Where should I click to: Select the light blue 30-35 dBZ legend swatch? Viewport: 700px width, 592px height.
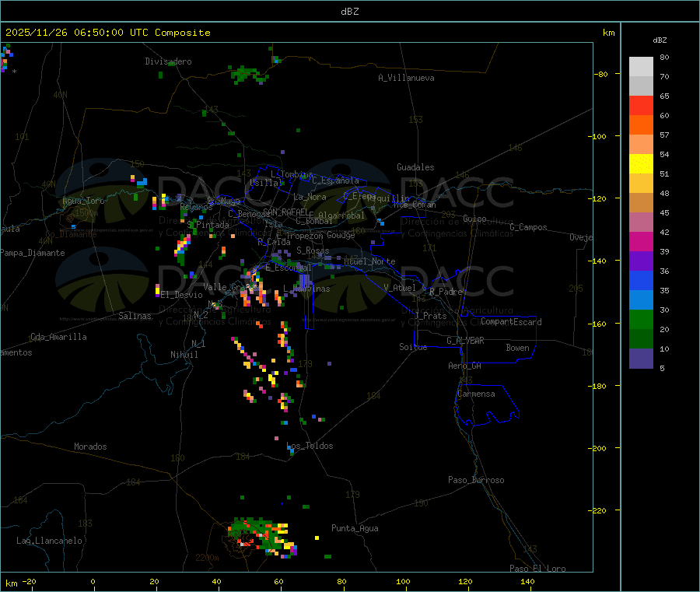(641, 300)
